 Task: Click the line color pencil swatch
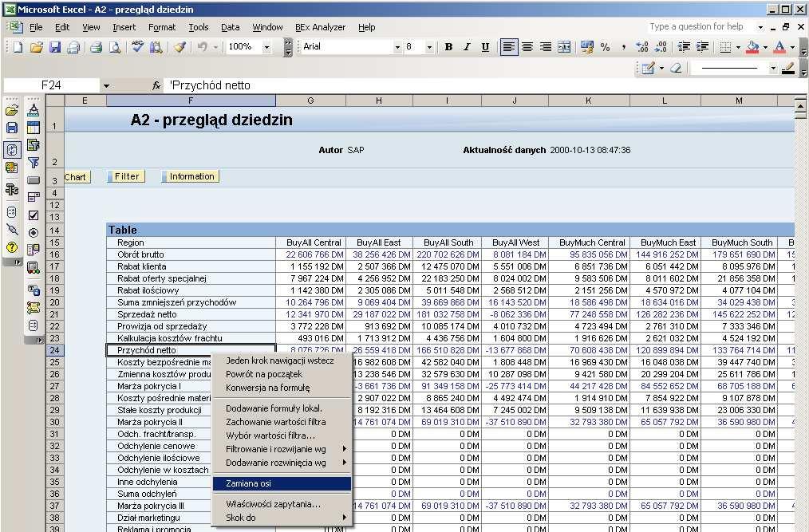coord(787,68)
